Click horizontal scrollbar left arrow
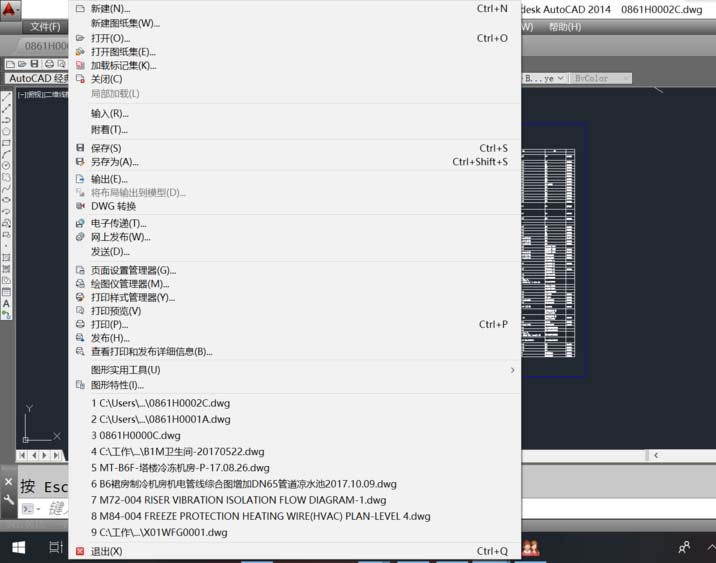Image resolution: width=716 pixels, height=563 pixels. pos(656,455)
